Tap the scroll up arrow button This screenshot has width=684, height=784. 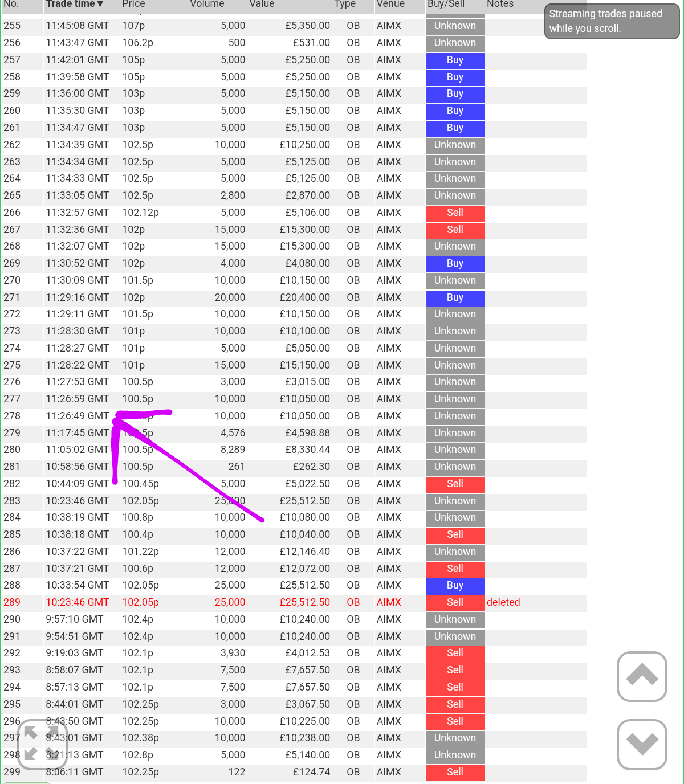pos(642,676)
